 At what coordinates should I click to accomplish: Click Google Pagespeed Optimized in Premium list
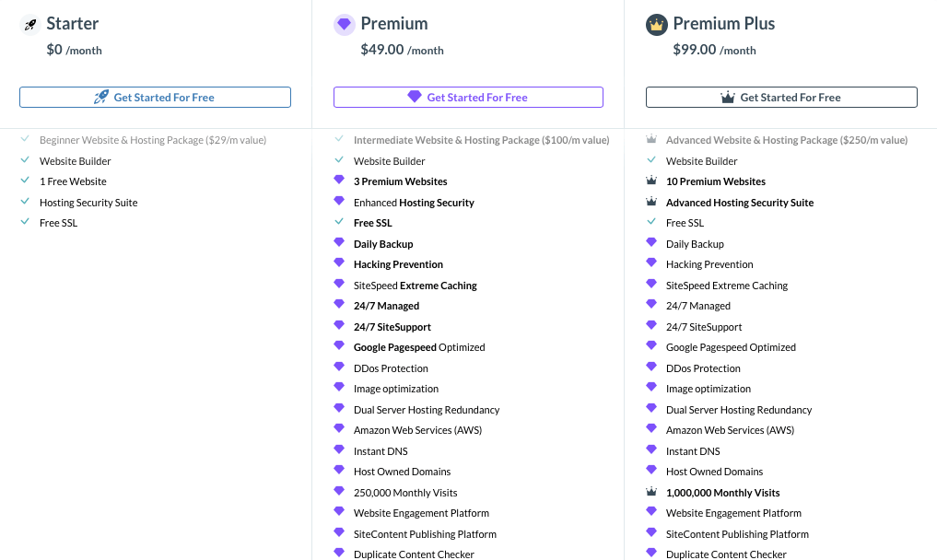pos(419,347)
